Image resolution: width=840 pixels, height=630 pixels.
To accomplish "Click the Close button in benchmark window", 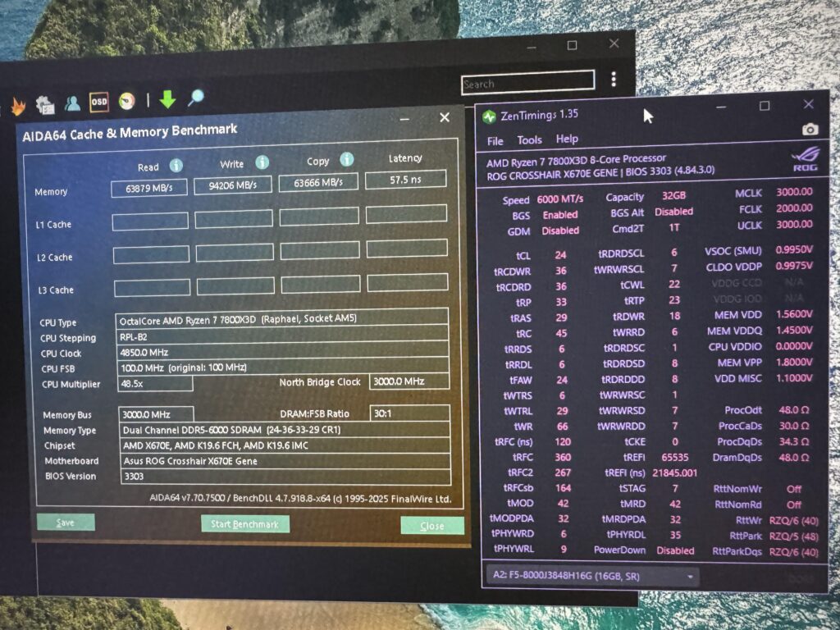I will pyautogui.click(x=431, y=526).
